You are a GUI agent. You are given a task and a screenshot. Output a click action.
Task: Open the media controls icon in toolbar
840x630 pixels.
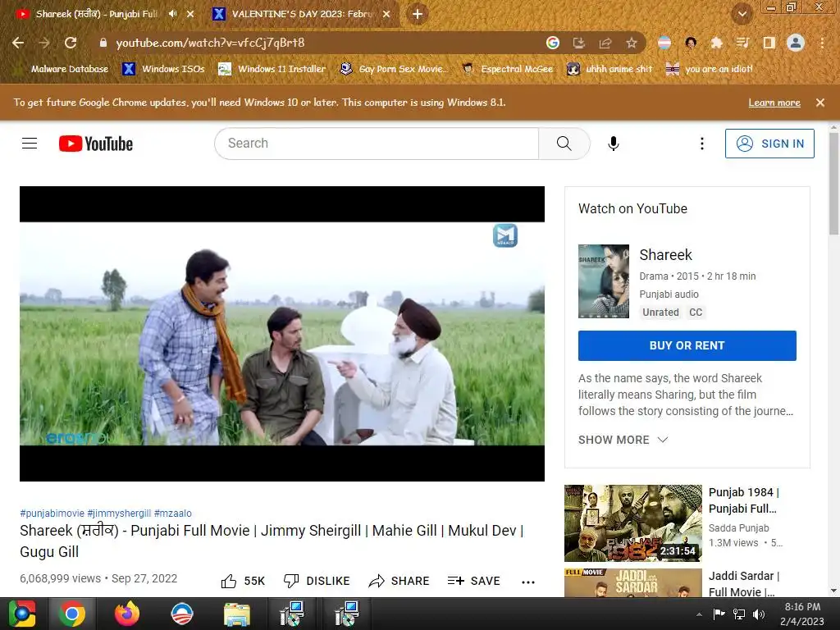point(742,43)
